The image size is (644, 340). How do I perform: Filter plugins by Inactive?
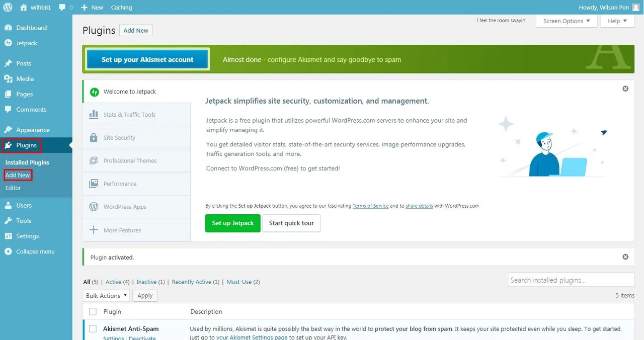point(146,282)
